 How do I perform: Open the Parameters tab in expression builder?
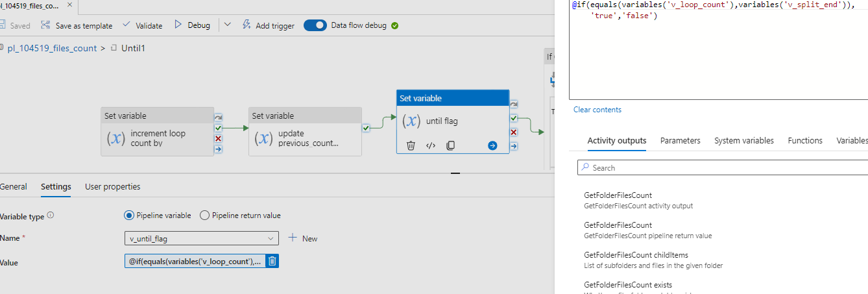pos(680,140)
